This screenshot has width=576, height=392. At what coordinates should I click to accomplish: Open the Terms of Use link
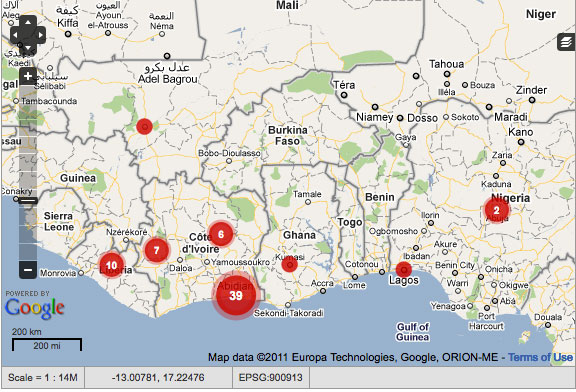pyautogui.click(x=540, y=357)
